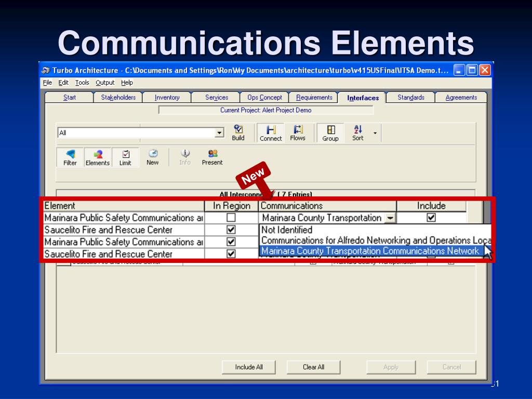Select first Marinara Public Safety Communications element cell
532x399 pixels.
click(124, 218)
